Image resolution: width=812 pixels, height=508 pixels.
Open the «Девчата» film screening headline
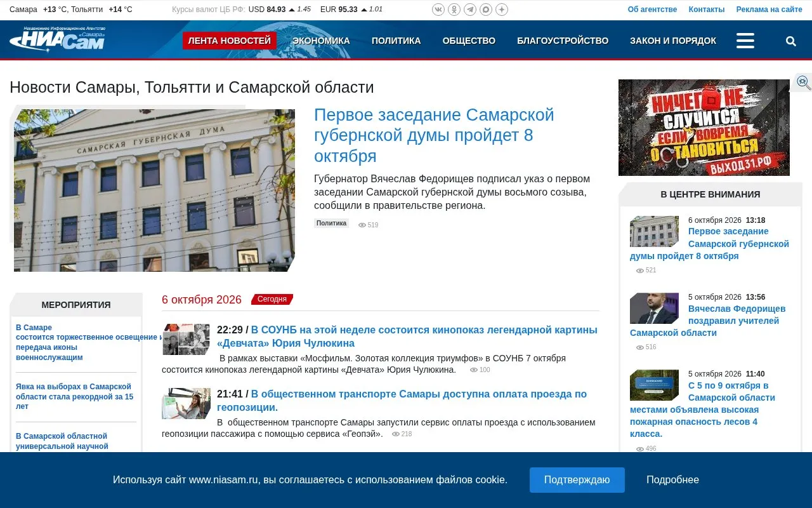coord(407,337)
